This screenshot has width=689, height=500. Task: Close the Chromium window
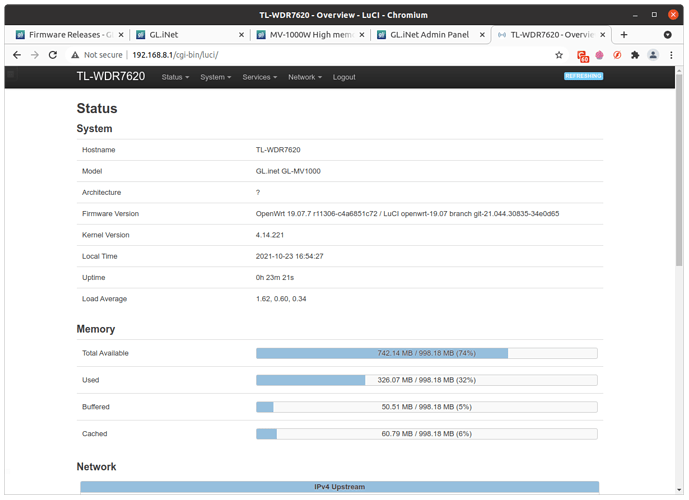tap(673, 15)
